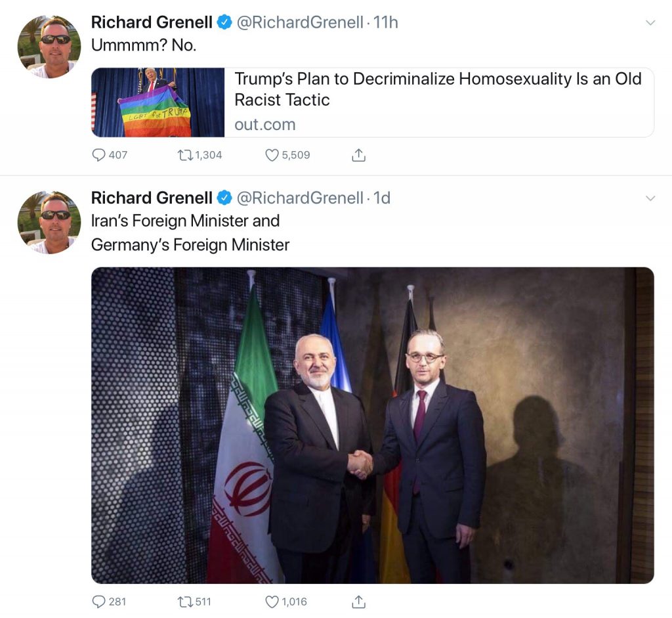Open Richard Grenell's avatar on second tweet
The width and height of the screenshot is (672, 618).
pyautogui.click(x=49, y=223)
